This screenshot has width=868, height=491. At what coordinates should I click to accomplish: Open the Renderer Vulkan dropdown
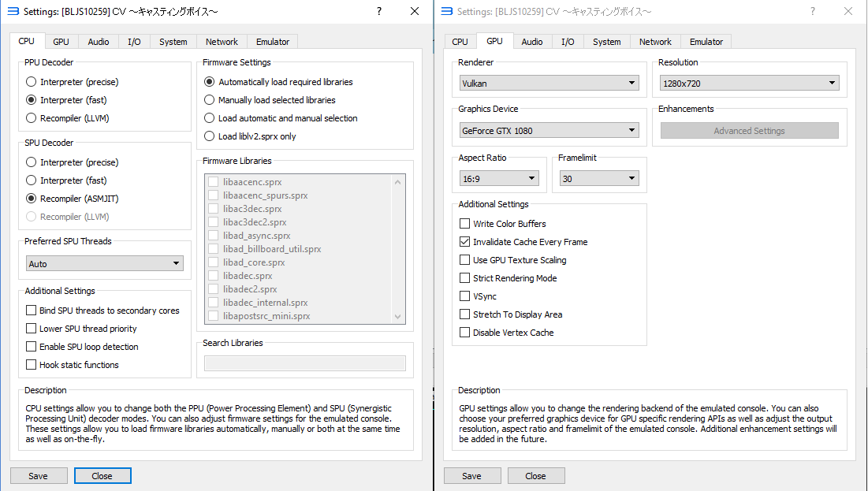549,83
